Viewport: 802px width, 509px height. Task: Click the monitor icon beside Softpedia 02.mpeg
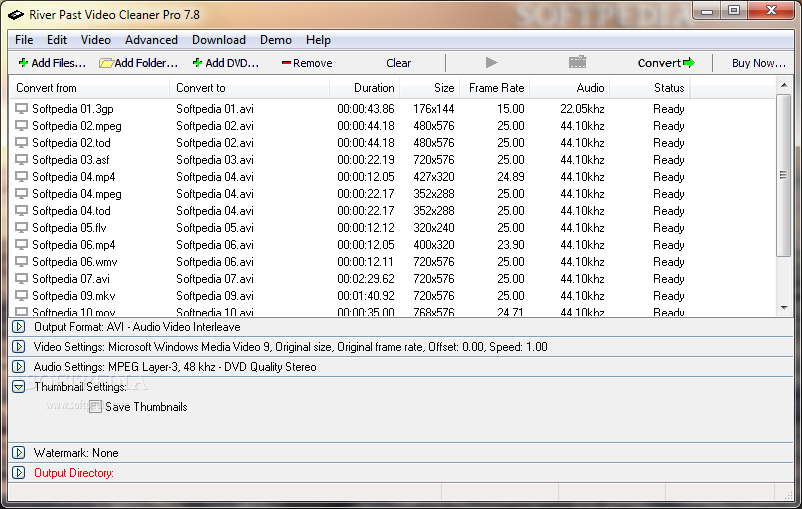[21, 126]
